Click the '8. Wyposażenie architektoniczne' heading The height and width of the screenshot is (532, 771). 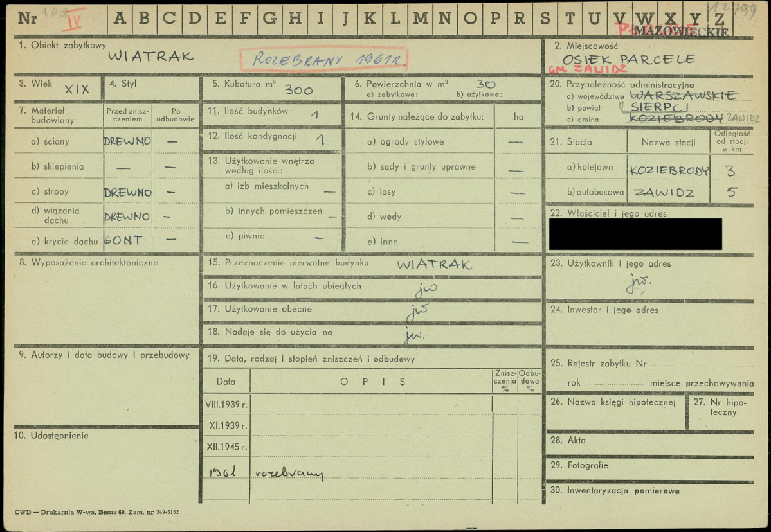(x=89, y=263)
